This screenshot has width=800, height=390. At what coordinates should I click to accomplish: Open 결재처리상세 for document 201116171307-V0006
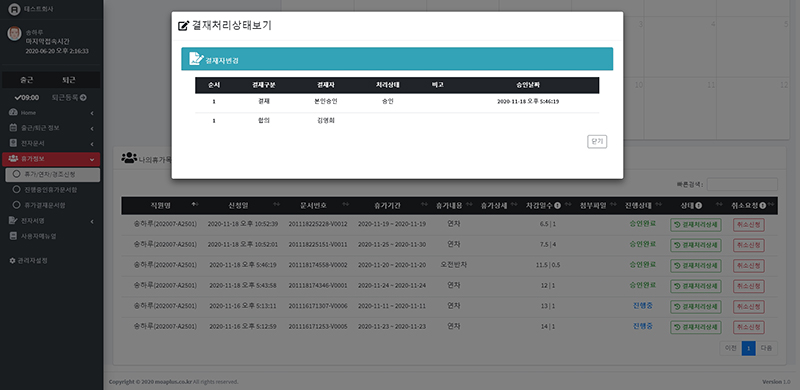pyautogui.click(x=695, y=307)
